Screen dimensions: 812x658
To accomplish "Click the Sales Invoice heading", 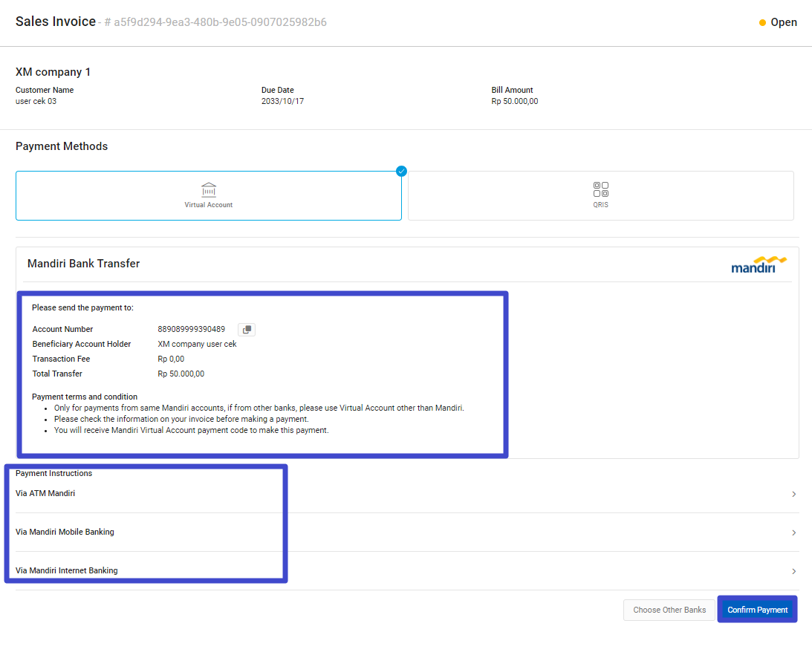I will click(56, 22).
